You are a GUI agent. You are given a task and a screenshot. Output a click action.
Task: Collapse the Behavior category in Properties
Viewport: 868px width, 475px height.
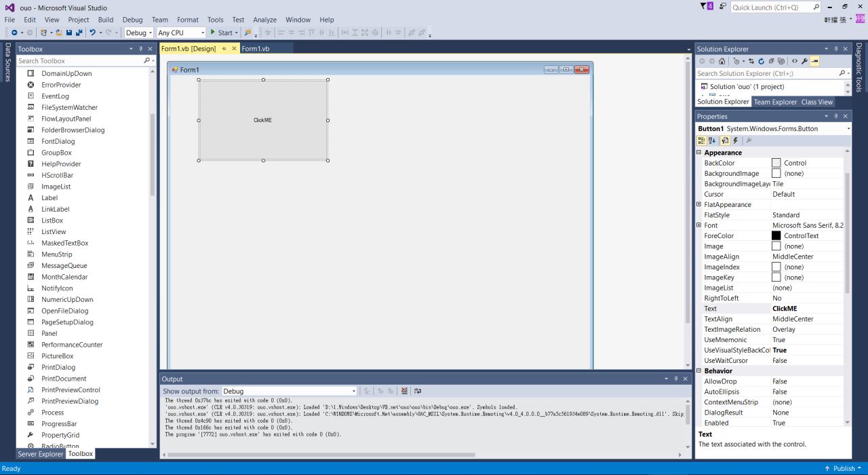pos(699,371)
